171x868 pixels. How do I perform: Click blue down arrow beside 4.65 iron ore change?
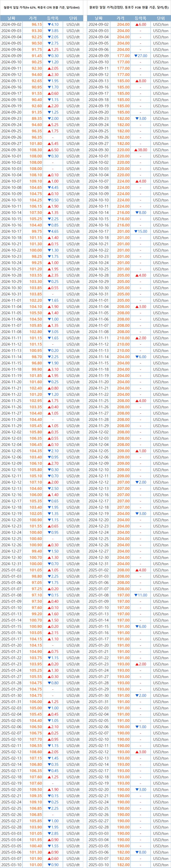(49, 231)
